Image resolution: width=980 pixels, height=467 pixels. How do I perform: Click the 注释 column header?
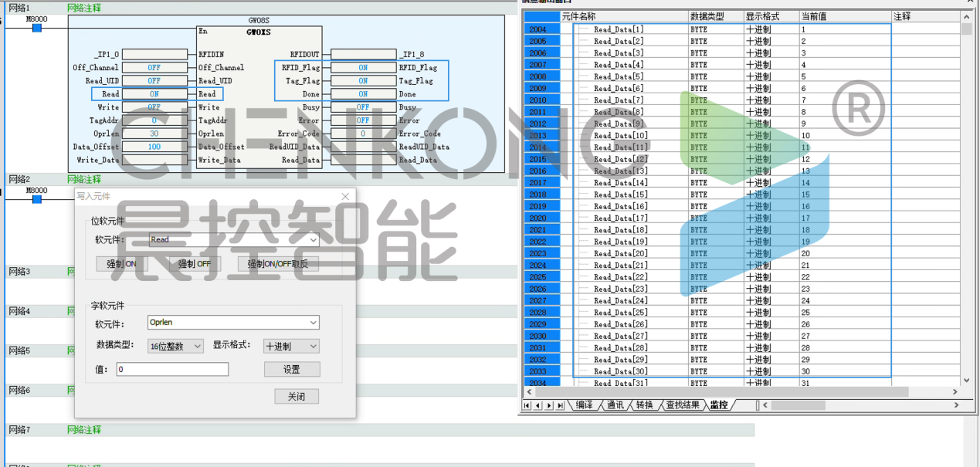pyautogui.click(x=927, y=16)
